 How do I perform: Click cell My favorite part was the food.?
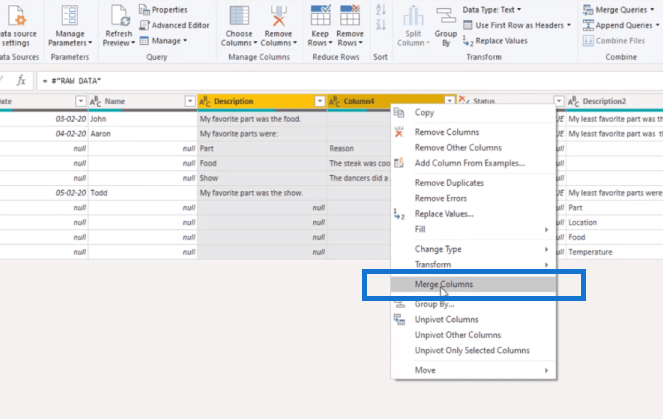(262, 119)
